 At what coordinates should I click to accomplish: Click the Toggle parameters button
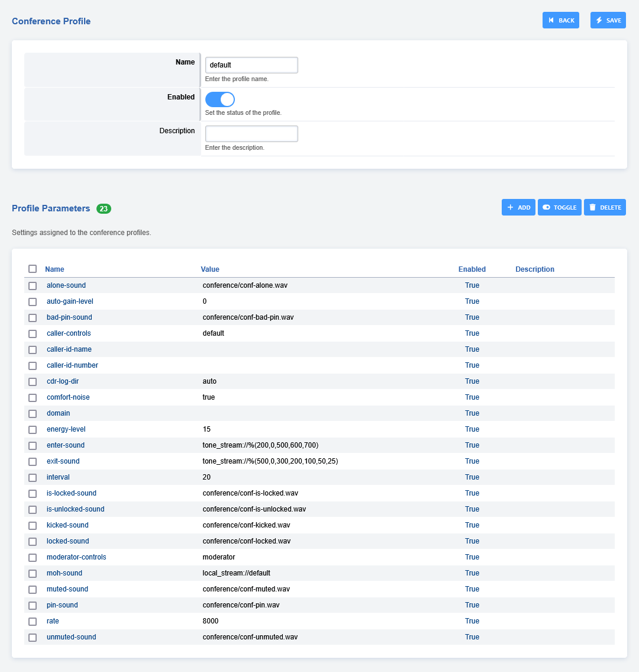pos(559,207)
